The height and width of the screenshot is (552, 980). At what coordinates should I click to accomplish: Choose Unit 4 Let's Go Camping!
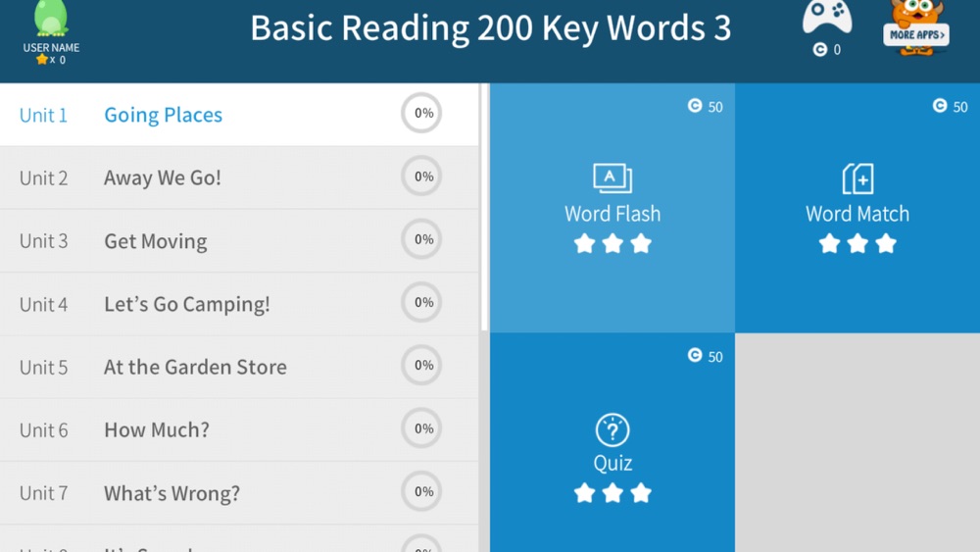coord(239,304)
